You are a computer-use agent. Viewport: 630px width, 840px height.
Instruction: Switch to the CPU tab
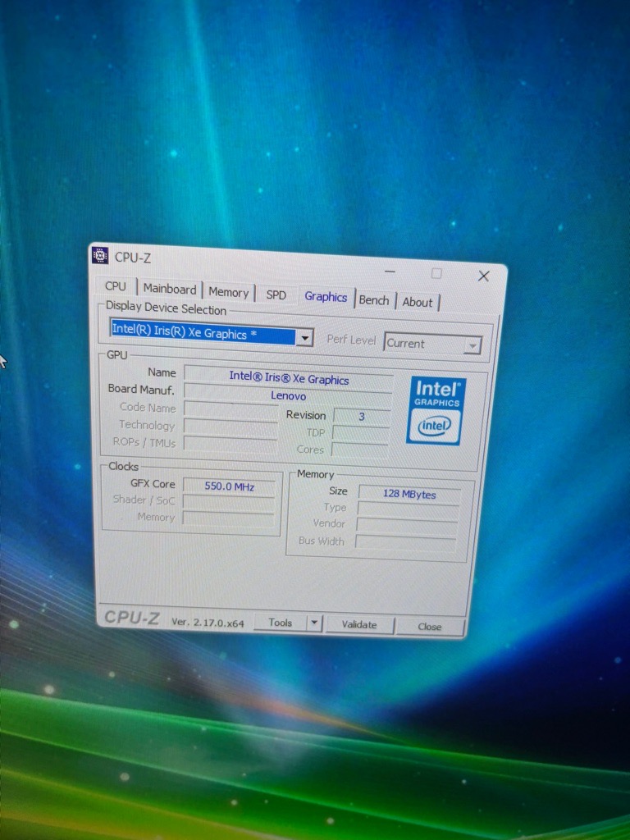click(x=116, y=286)
